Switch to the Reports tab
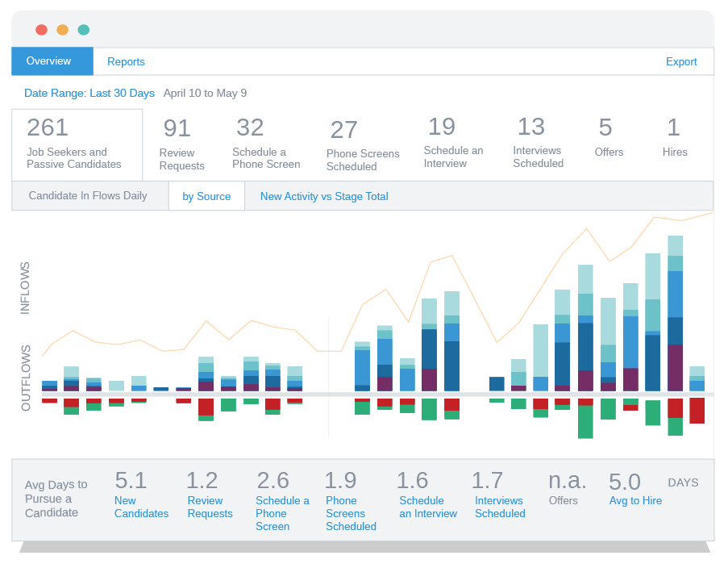The image size is (728, 568). coord(126,61)
